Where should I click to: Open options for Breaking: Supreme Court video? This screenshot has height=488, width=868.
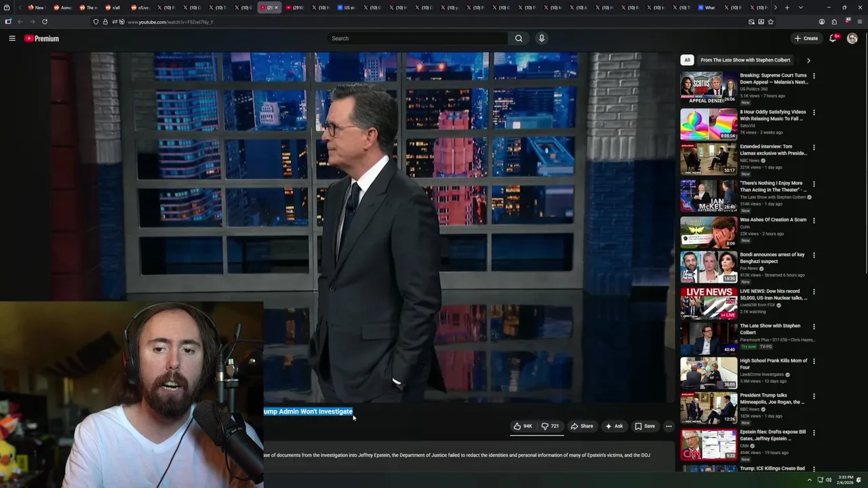coord(814,76)
